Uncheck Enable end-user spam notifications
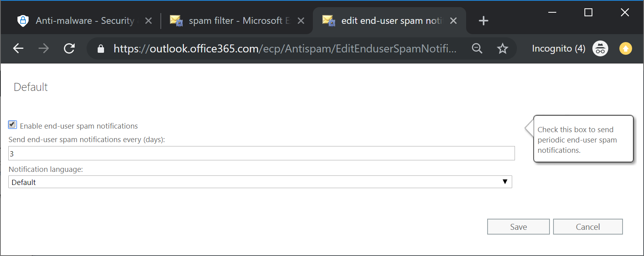Viewport: 644px width, 256px height. pyautogui.click(x=12, y=125)
